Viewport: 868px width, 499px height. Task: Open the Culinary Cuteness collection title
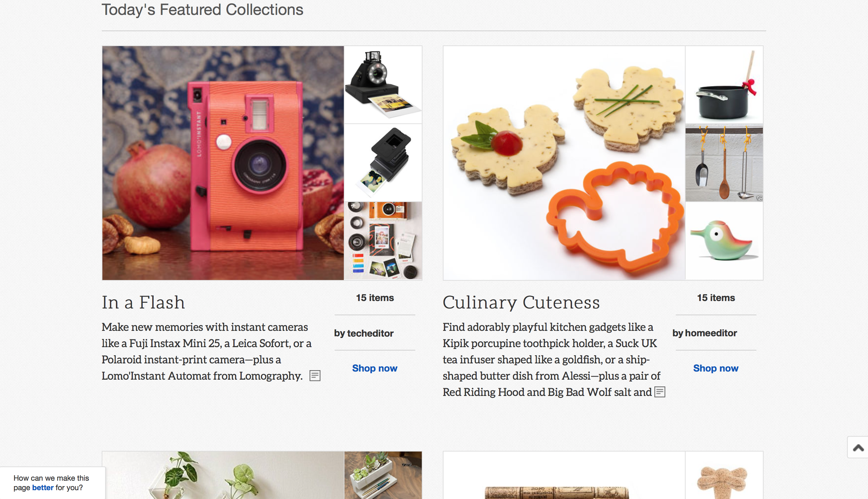tap(521, 302)
